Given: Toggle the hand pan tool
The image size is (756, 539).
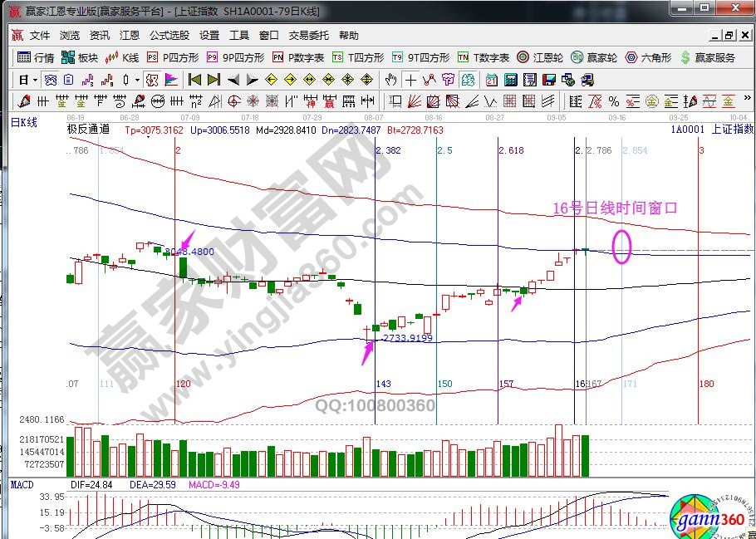Looking at the screenshot, I should coord(391,80).
